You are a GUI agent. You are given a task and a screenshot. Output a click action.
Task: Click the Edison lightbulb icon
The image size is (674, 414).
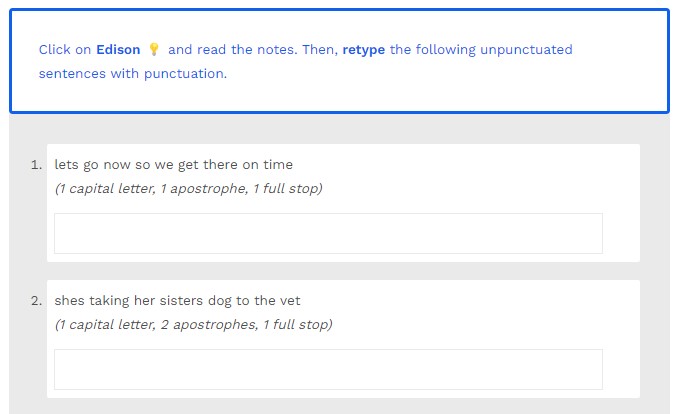[154, 49]
